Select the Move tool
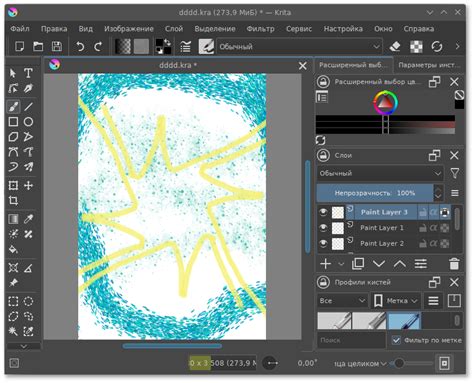474x383 pixels. click(x=28, y=185)
